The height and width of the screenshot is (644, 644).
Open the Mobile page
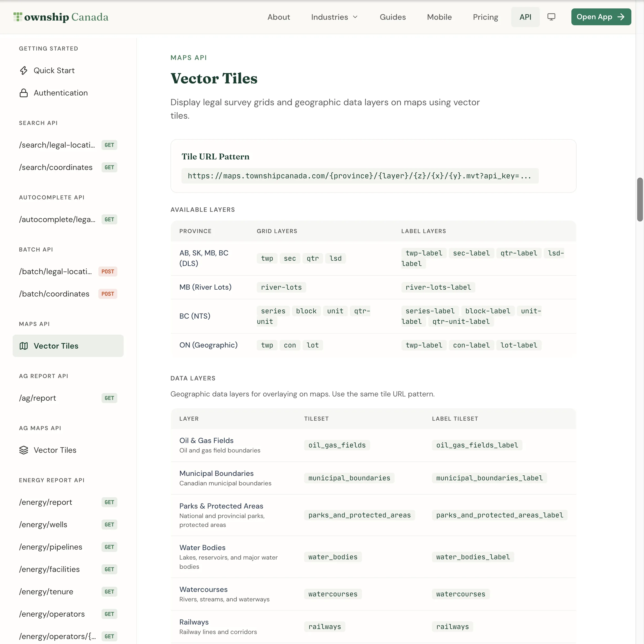(439, 17)
